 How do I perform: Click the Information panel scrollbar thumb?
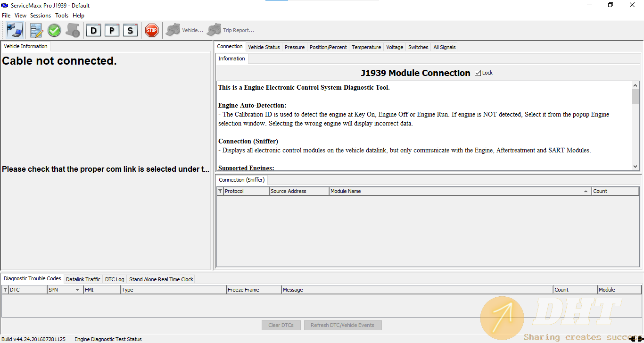click(x=635, y=96)
